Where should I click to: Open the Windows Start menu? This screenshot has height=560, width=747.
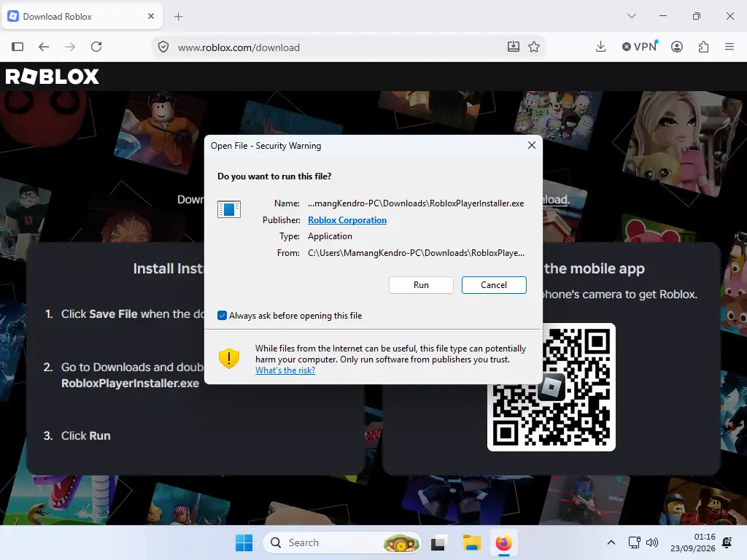point(244,542)
